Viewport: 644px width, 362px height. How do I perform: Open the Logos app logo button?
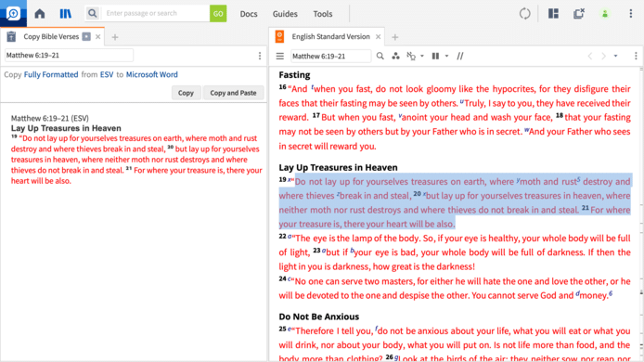pos(13,13)
